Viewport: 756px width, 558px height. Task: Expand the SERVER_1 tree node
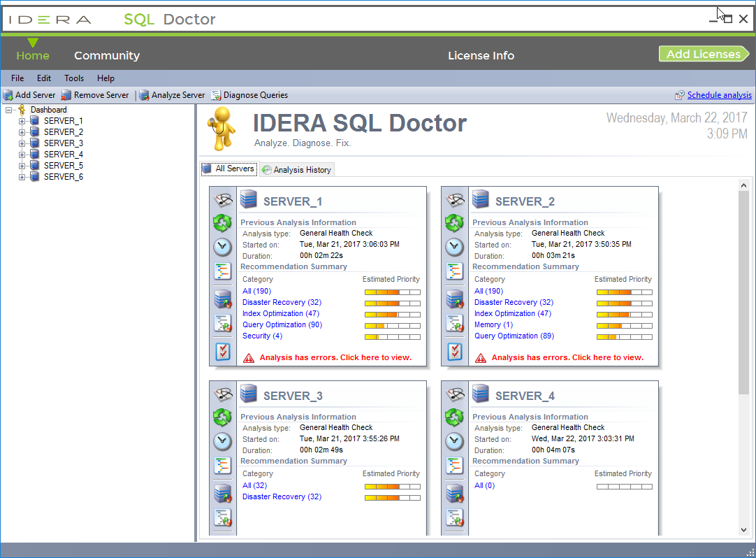22,121
